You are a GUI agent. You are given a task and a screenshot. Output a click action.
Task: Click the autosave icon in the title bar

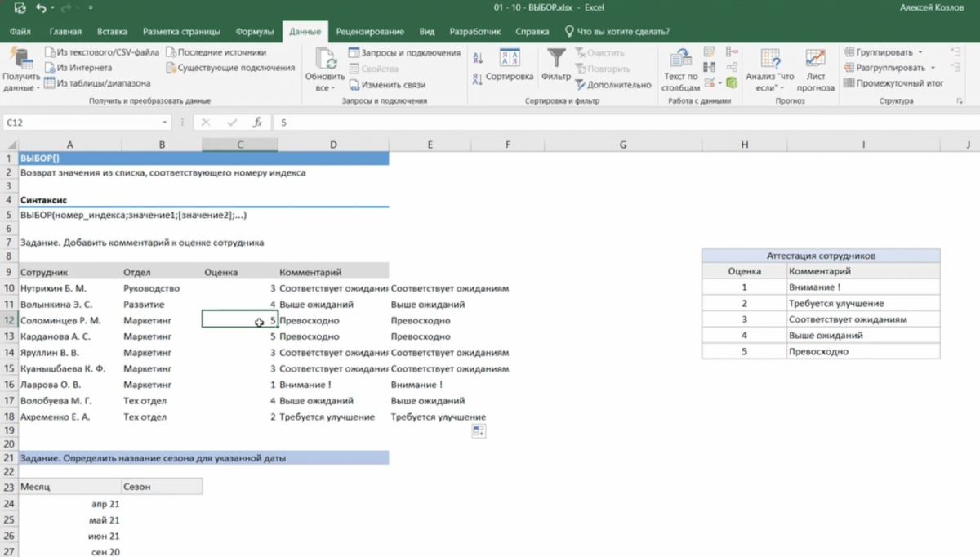coord(20,7)
